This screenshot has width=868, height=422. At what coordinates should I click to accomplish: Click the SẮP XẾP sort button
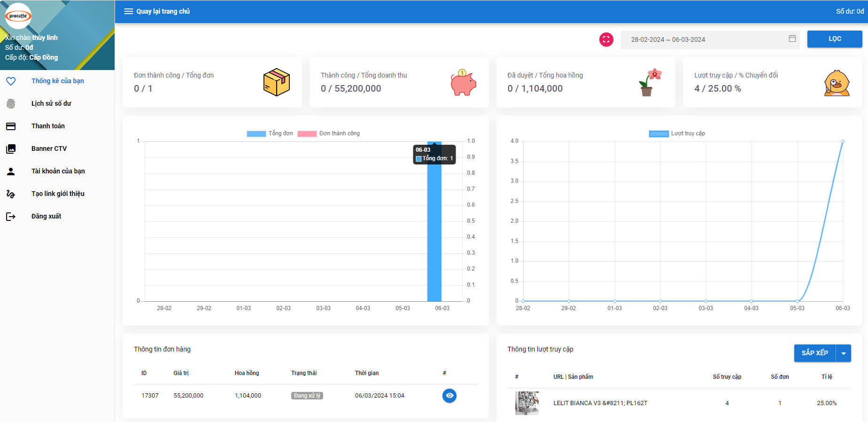click(814, 353)
